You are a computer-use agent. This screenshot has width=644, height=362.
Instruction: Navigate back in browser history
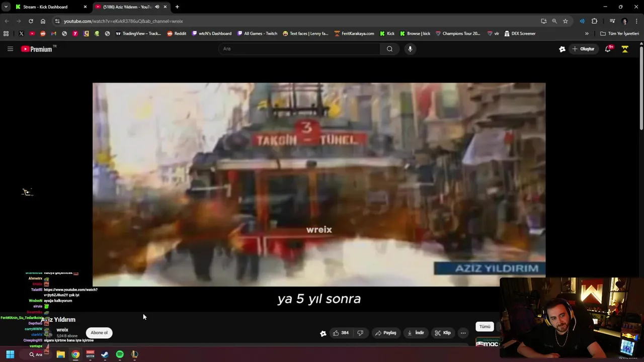7,21
